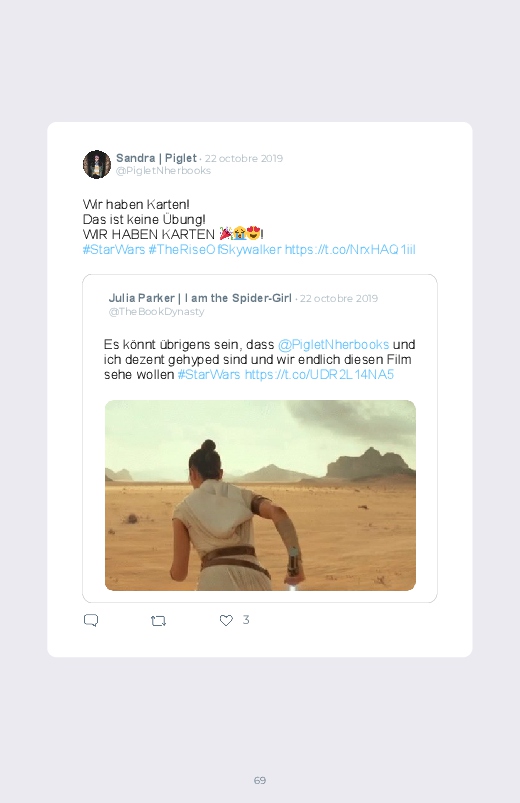Open Sandra's profile avatar picture
The width and height of the screenshot is (520, 803).
(x=97, y=164)
